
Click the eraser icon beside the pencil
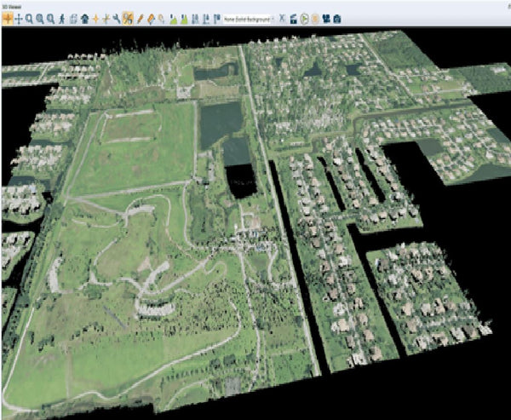(150, 17)
